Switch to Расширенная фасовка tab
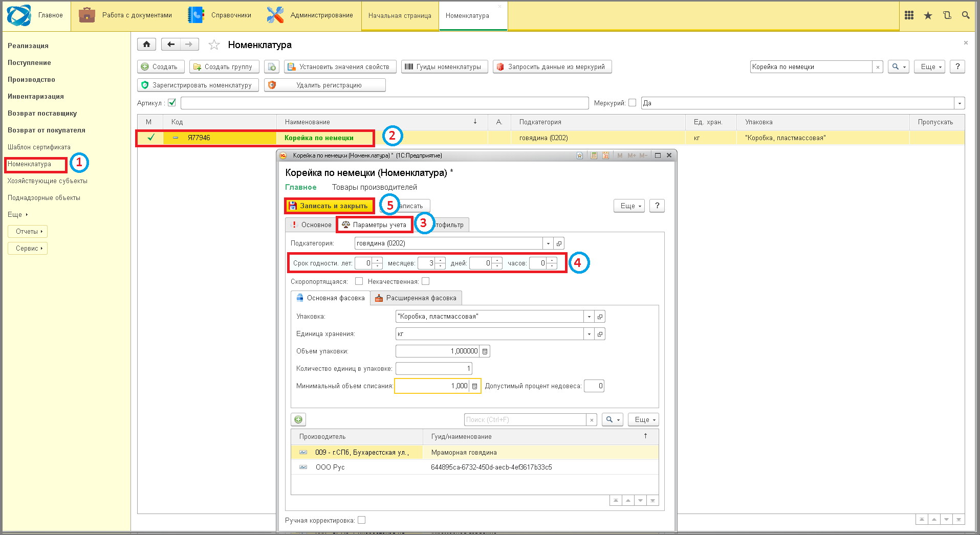The image size is (980, 535). 416,298
